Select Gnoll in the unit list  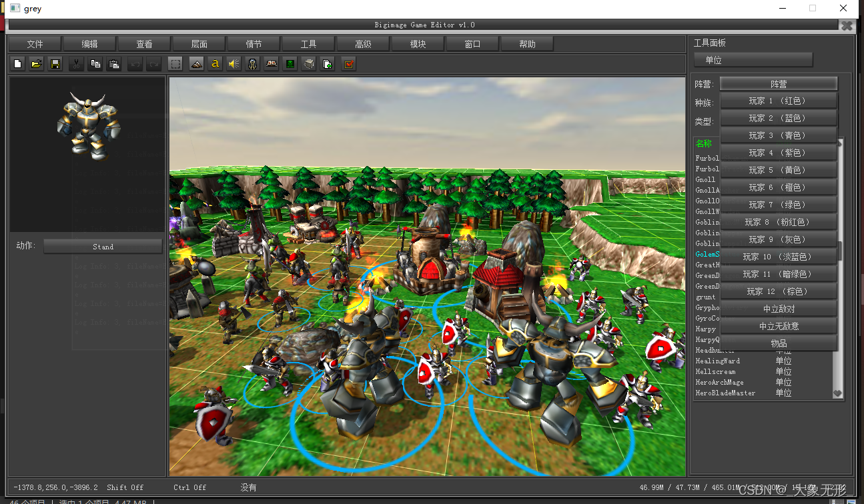(706, 179)
